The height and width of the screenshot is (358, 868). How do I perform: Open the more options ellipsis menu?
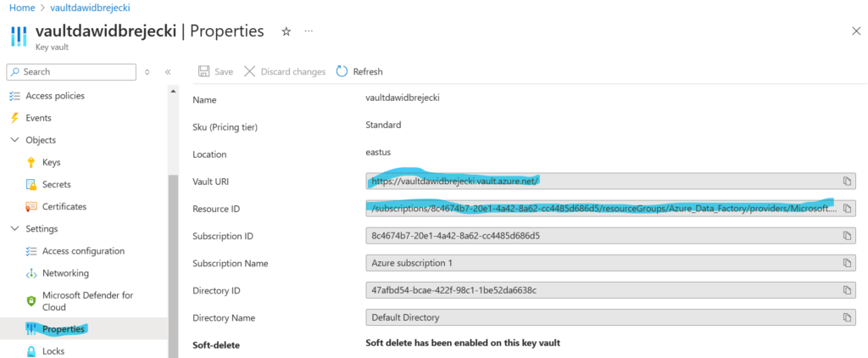309,31
